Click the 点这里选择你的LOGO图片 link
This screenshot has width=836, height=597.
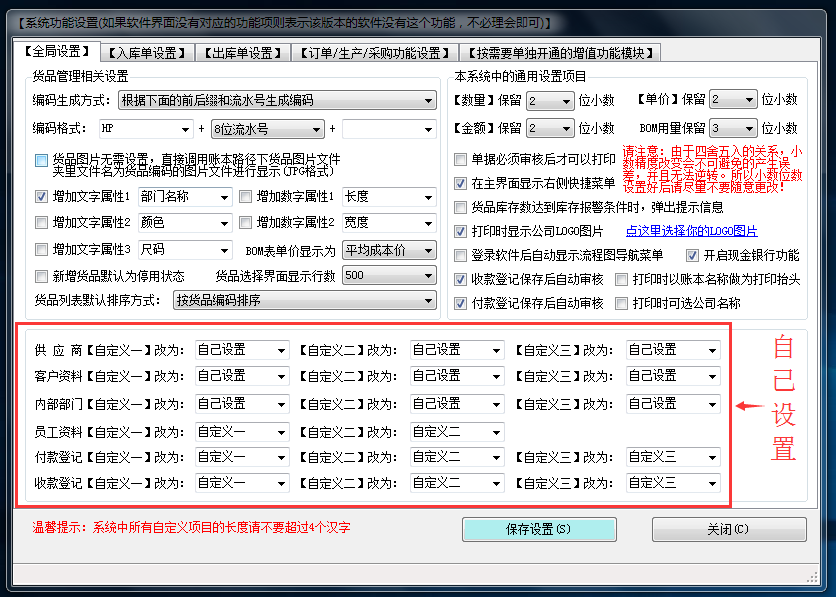coord(691,231)
